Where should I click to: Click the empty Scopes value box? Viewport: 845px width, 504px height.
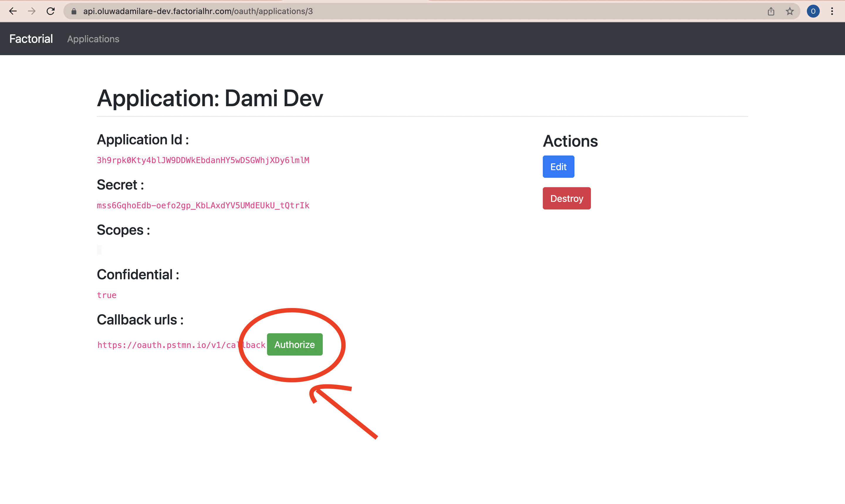click(99, 250)
